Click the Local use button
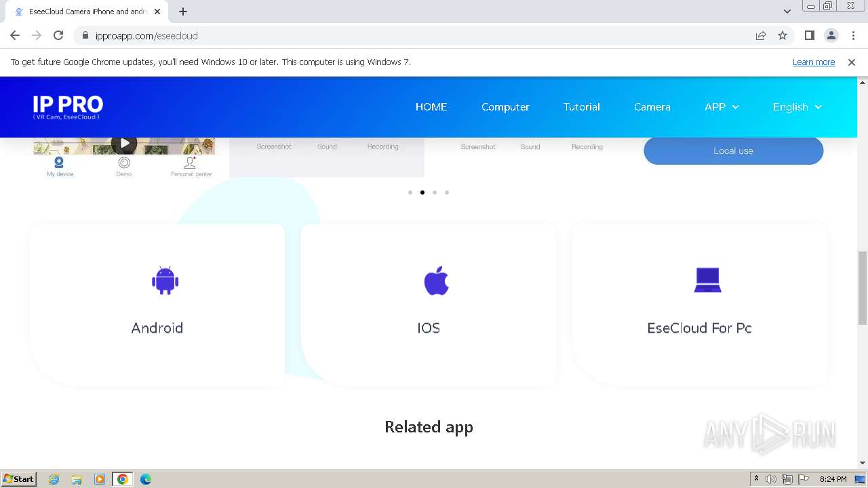Viewport: 868px width, 488px height. [x=733, y=150]
